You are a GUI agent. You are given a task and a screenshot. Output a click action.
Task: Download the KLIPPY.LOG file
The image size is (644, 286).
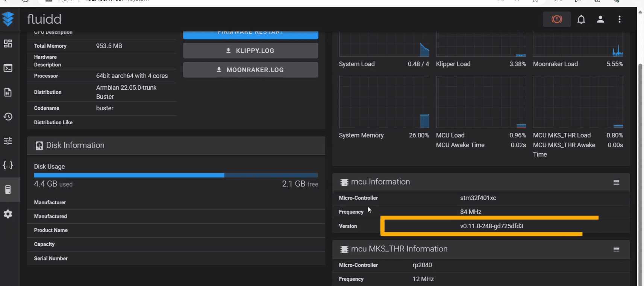click(x=250, y=51)
